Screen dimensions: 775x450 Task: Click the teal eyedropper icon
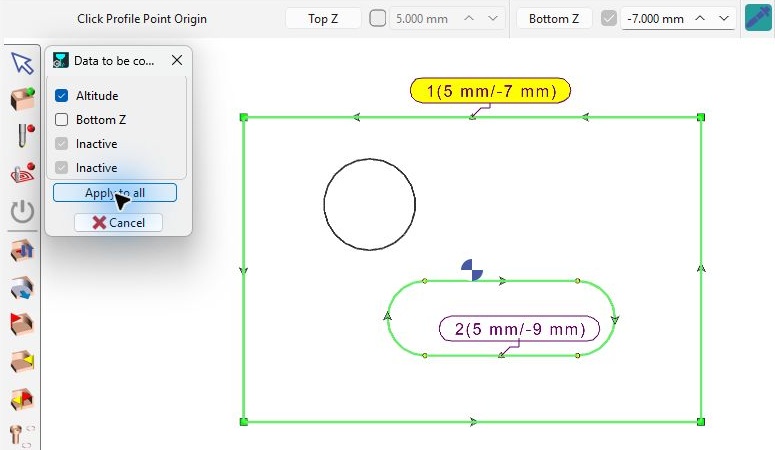point(758,19)
